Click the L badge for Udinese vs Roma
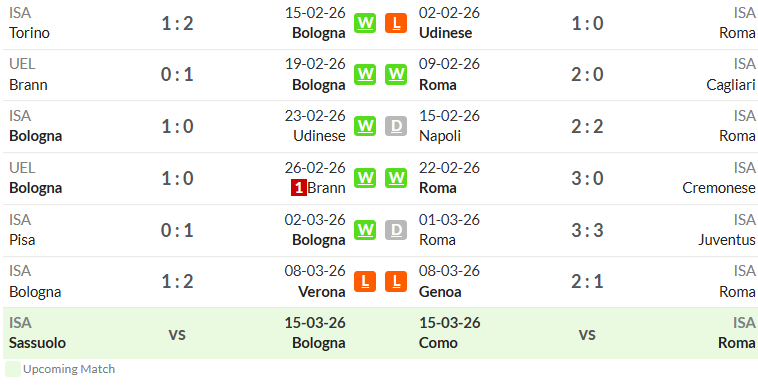This screenshot has height=386, width=758. coord(396,23)
